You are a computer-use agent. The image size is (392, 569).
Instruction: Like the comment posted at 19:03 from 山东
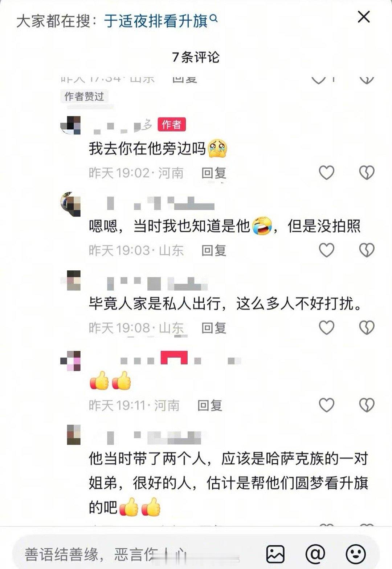click(326, 250)
